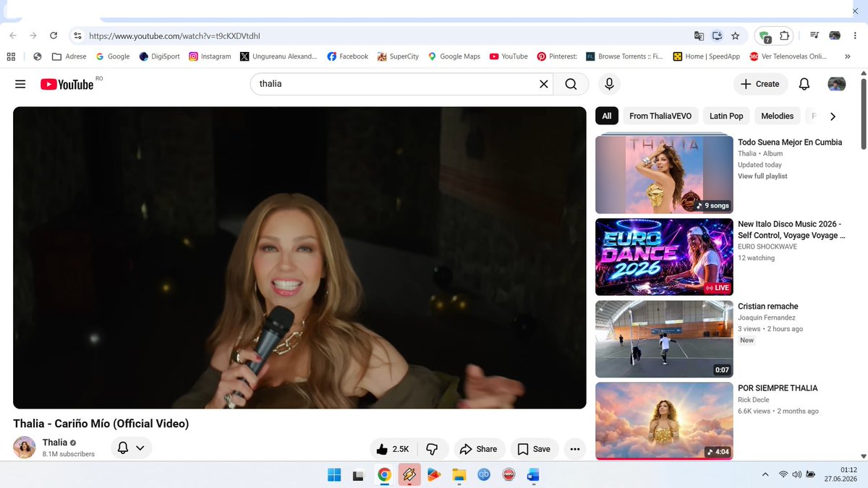Open the Thalia channel avatar
Viewport: 868px width, 488px height.
pos(25,448)
